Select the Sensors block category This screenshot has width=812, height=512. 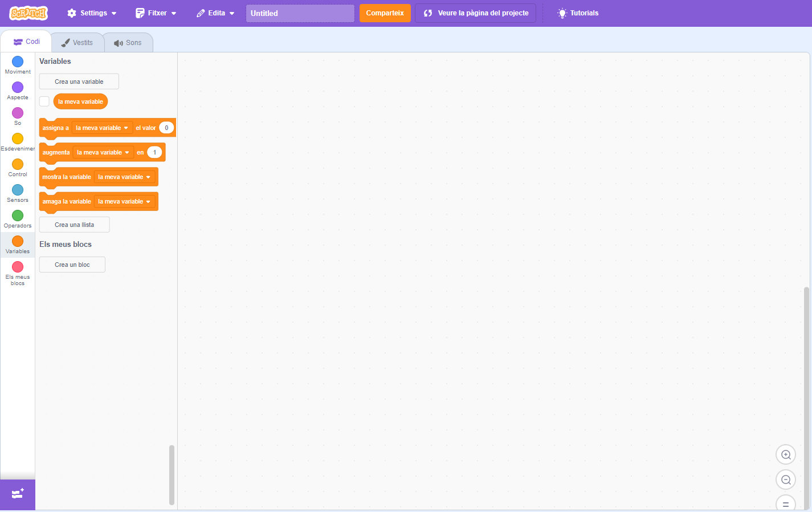pos(18,193)
